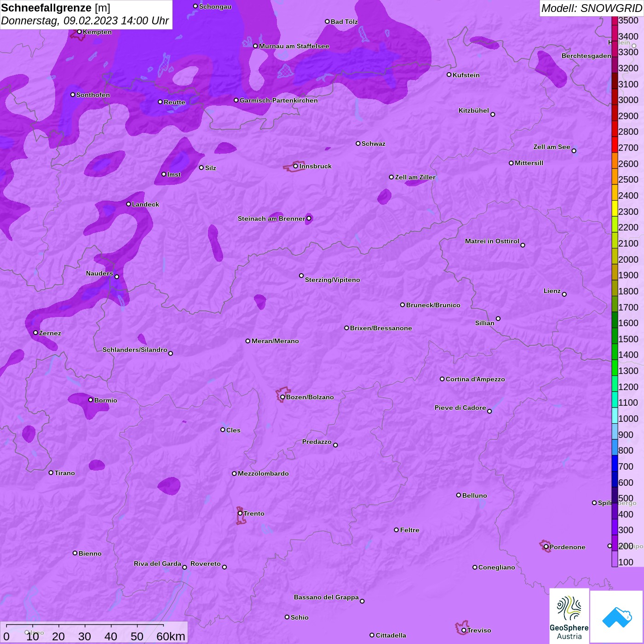The image size is (644, 644).
Task: Click the Kufstein marker dot
Action: tap(449, 75)
